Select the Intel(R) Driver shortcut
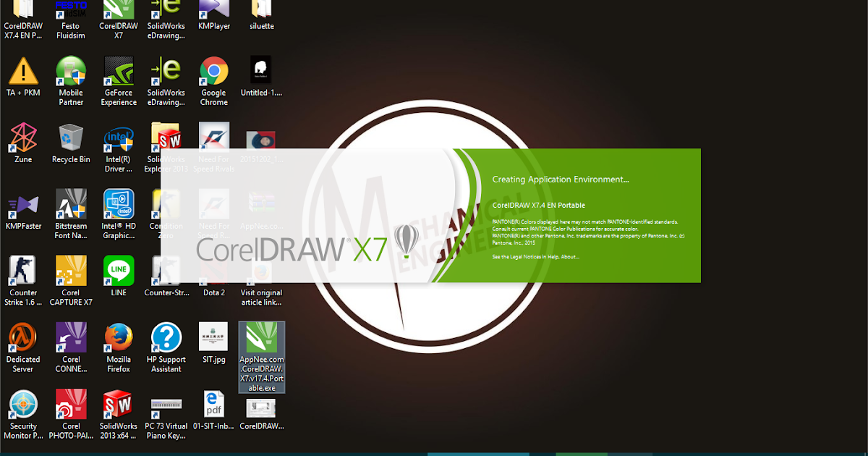Viewport: 868px width, 456px height. tap(119, 148)
